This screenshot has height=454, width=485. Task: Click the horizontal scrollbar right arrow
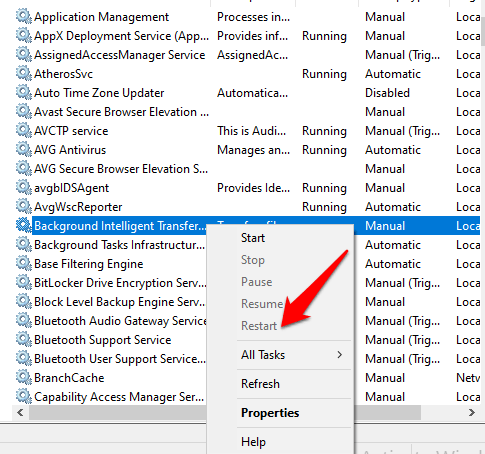click(472, 413)
